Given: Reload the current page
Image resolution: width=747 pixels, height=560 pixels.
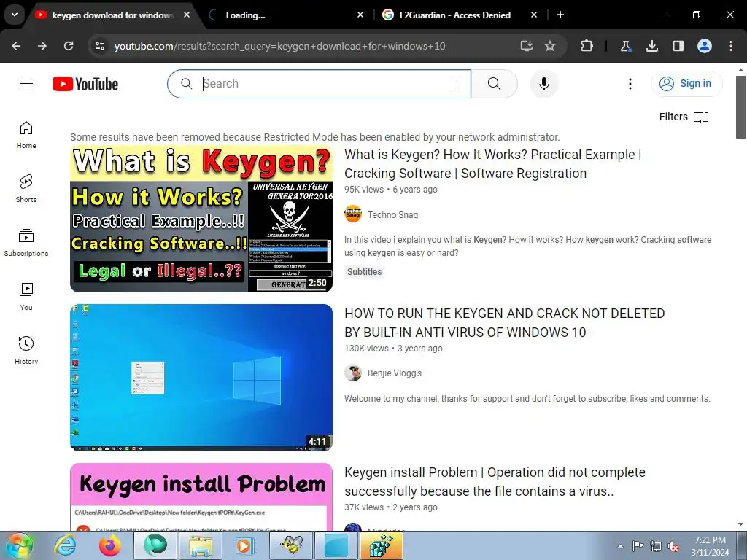Looking at the screenshot, I should click(x=69, y=46).
